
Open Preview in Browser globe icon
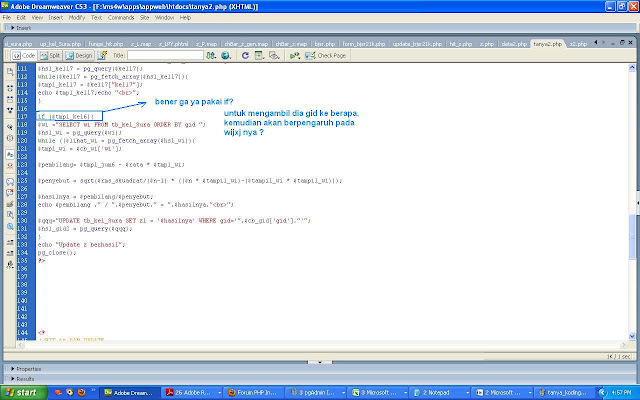[x=226, y=56]
